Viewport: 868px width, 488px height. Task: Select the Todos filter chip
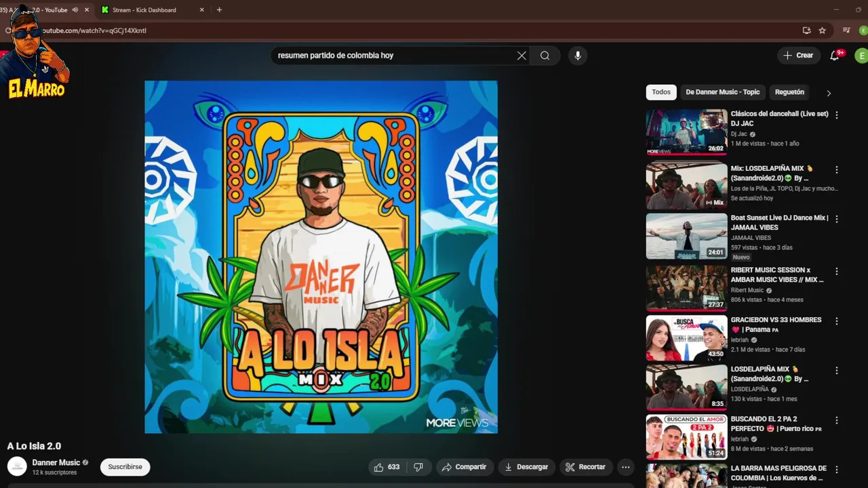coord(661,92)
